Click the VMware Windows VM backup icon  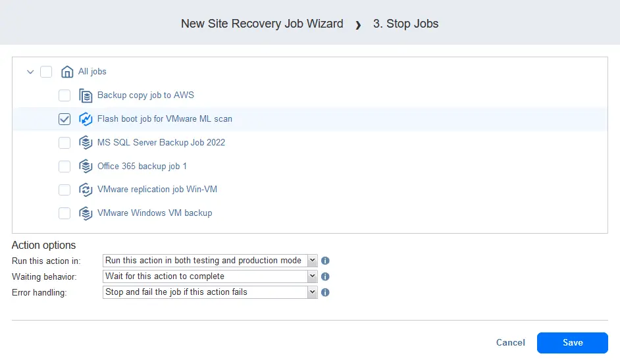tap(86, 213)
